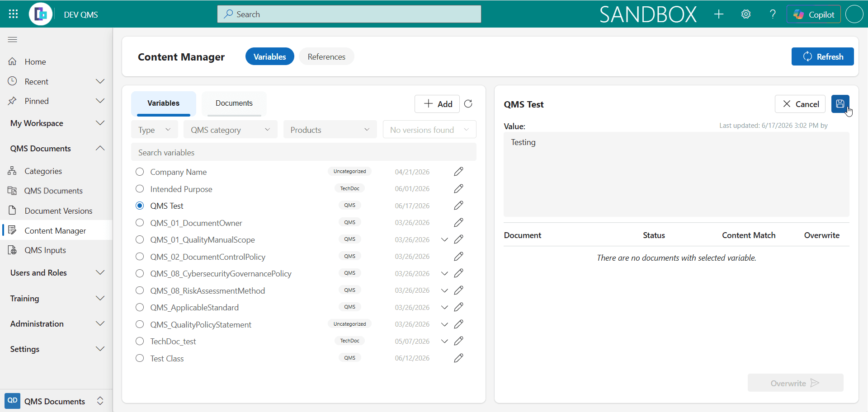Edit the TechDoc_test variable
This screenshot has width=868, height=412.
pos(458,341)
